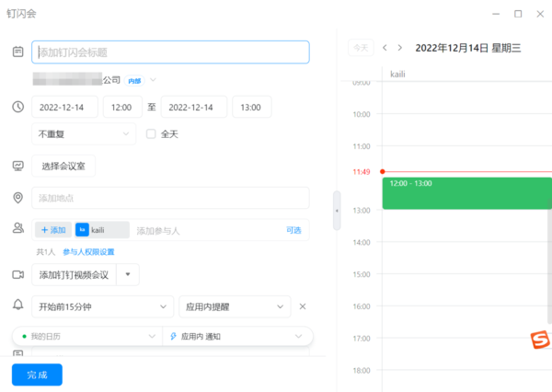The width and height of the screenshot is (552, 392).
Task: Click the Sogou input method icon
Action: (x=540, y=340)
